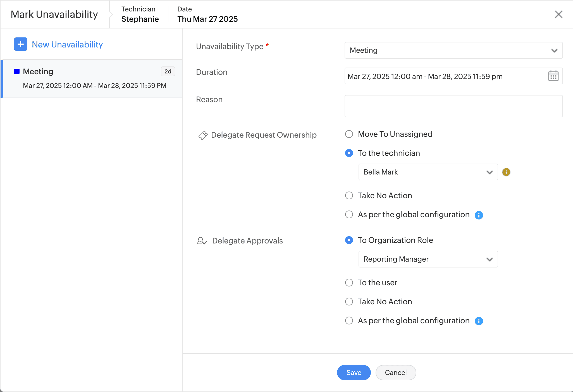The height and width of the screenshot is (392, 573).
Task: Close the Mark Unavailability dialog
Action: (x=558, y=14)
